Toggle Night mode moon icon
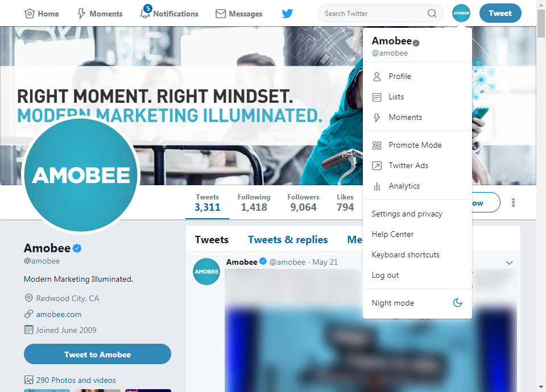Viewport: 546px width, 392px height. pos(457,303)
